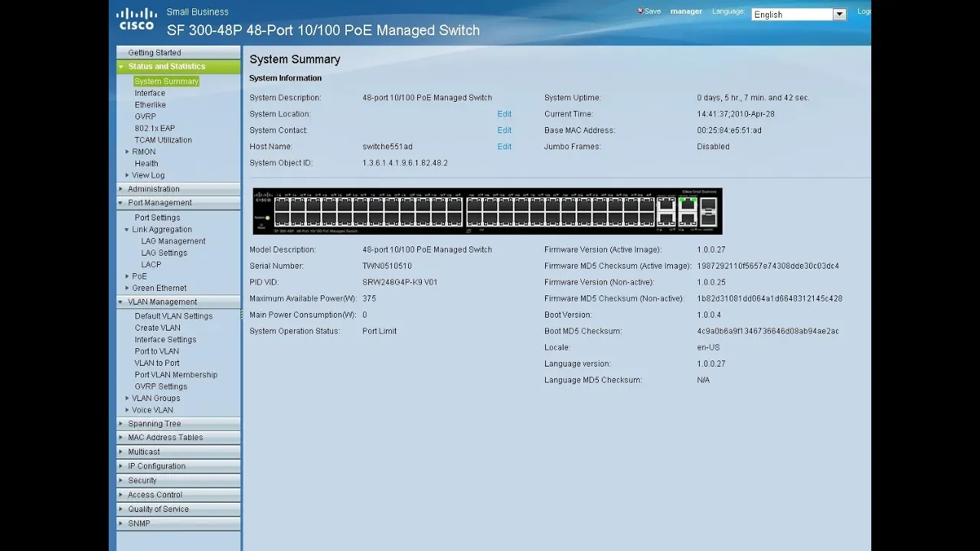Click Jumbo Frames Disabled value

pos(713,146)
